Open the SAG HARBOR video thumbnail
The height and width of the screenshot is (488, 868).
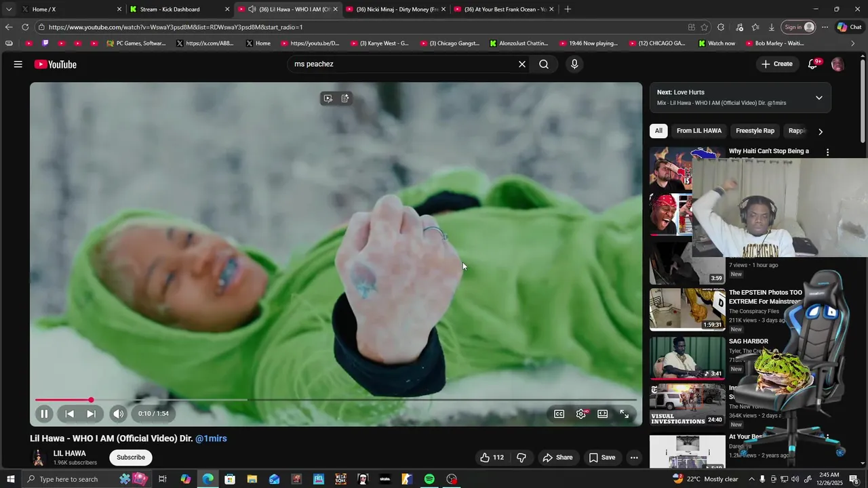687,359
